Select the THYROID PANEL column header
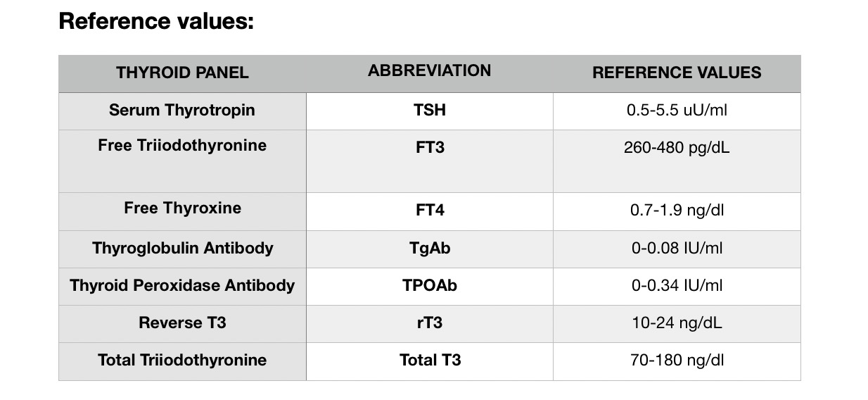Screen dimensions: 868x400 click(182, 73)
